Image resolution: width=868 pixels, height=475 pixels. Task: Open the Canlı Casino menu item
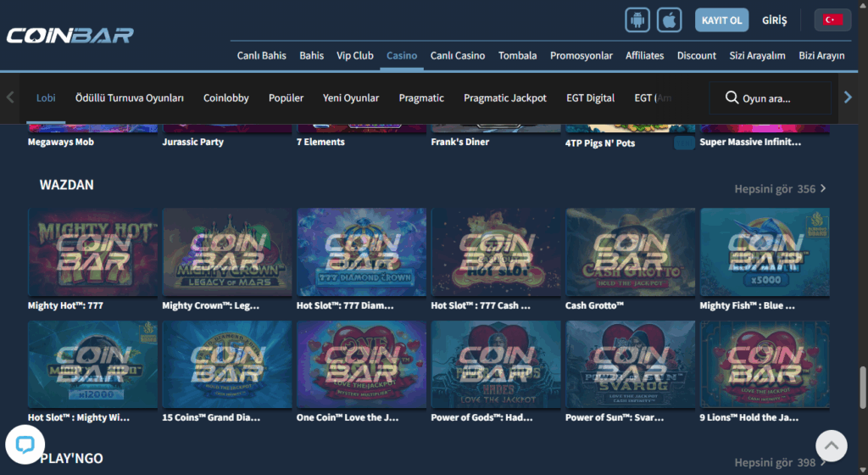point(457,55)
